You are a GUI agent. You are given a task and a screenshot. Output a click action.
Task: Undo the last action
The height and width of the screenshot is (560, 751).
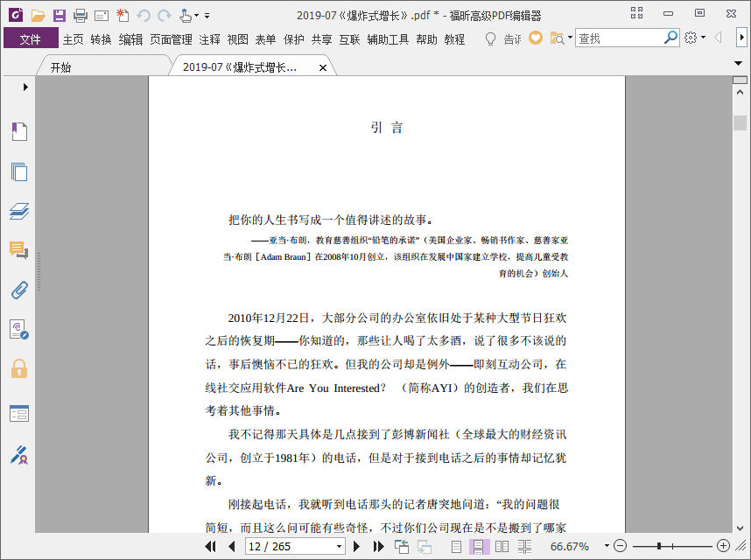point(144,16)
